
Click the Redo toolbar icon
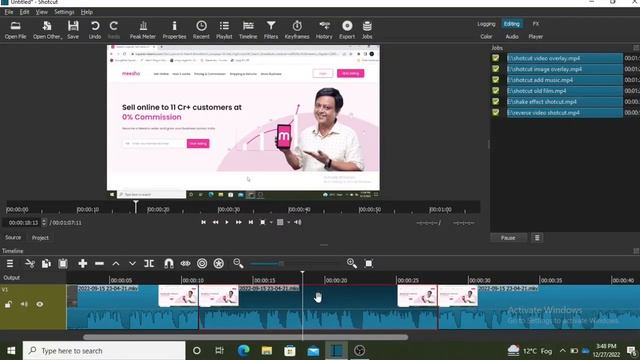[114, 30]
